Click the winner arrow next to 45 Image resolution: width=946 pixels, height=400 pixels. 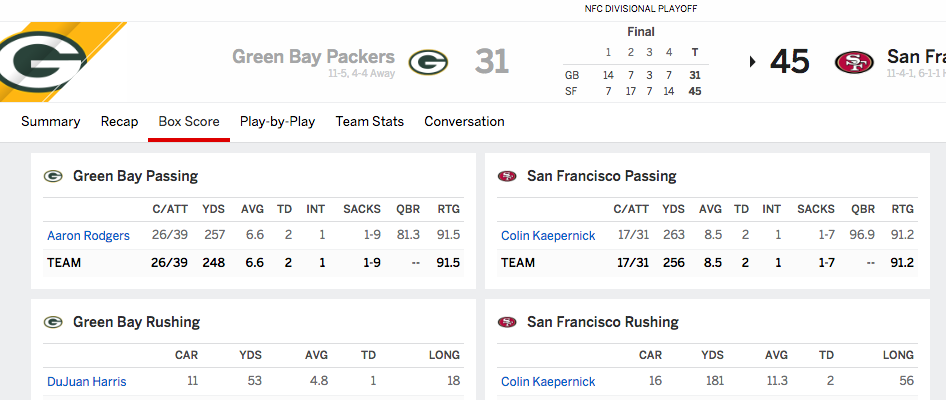pyautogui.click(x=752, y=62)
